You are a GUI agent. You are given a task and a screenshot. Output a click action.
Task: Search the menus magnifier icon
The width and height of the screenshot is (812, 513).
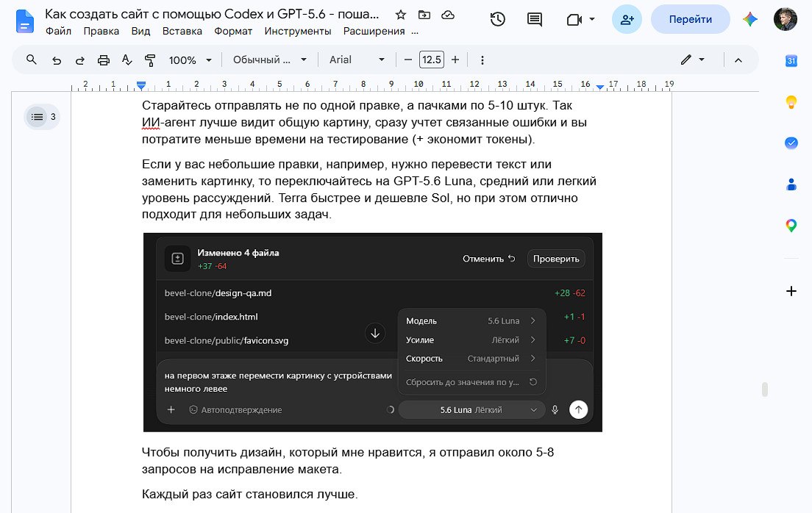(32, 60)
